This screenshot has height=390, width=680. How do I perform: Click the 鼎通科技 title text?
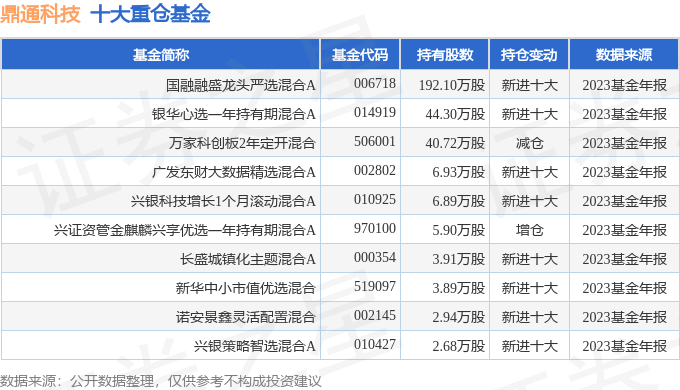40,14
